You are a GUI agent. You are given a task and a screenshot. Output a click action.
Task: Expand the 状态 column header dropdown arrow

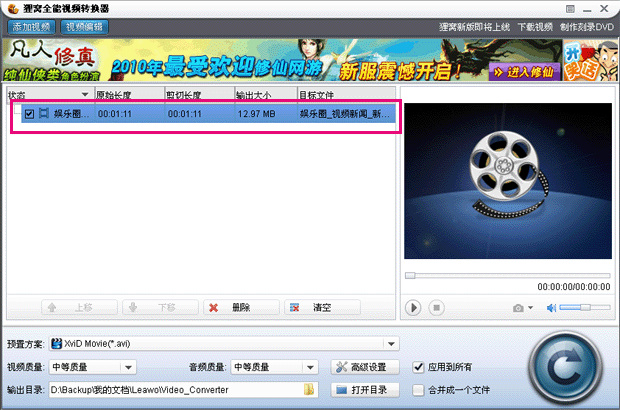[85, 94]
